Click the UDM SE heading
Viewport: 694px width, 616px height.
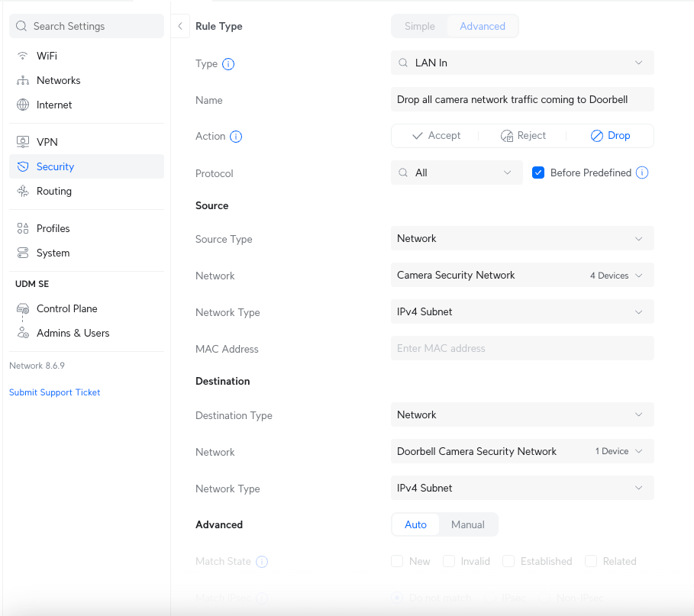click(32, 284)
